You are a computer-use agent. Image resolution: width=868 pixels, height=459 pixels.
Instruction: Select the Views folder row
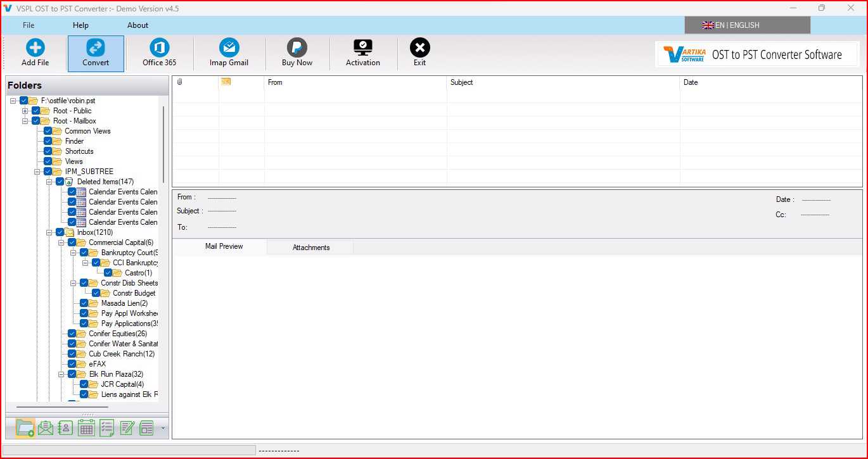pos(73,161)
